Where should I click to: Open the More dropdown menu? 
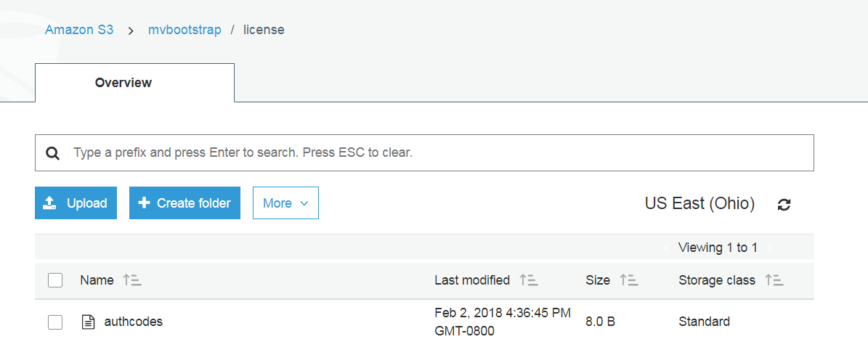click(x=285, y=203)
